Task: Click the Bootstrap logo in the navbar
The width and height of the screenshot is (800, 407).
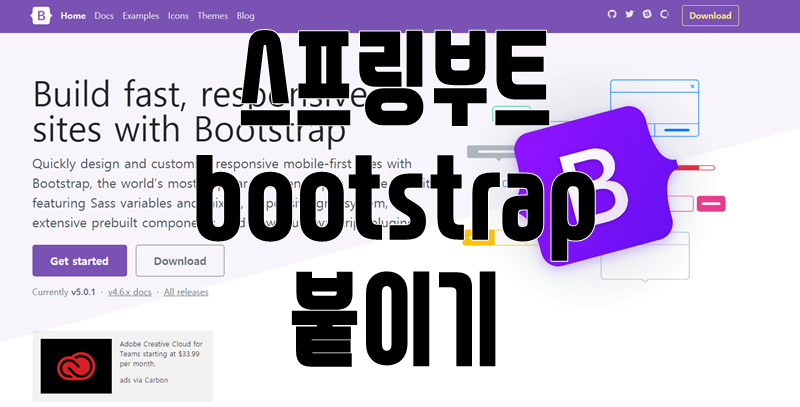Action: pyautogui.click(x=41, y=16)
